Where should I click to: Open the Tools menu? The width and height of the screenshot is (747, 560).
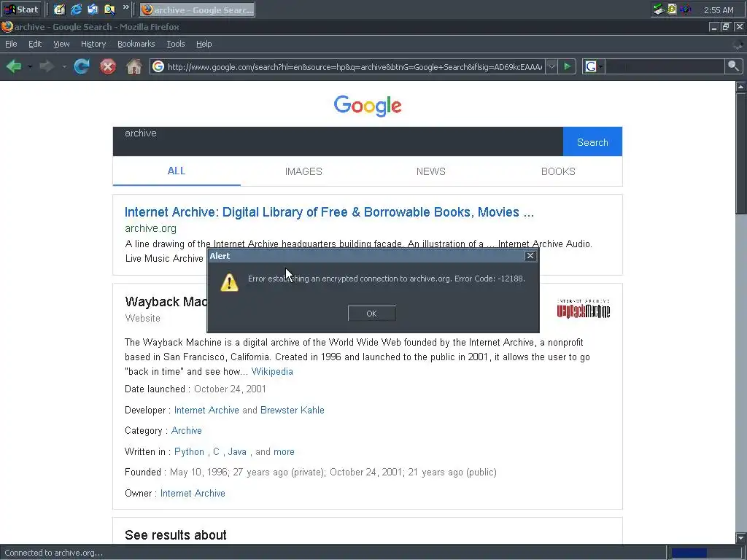point(176,44)
